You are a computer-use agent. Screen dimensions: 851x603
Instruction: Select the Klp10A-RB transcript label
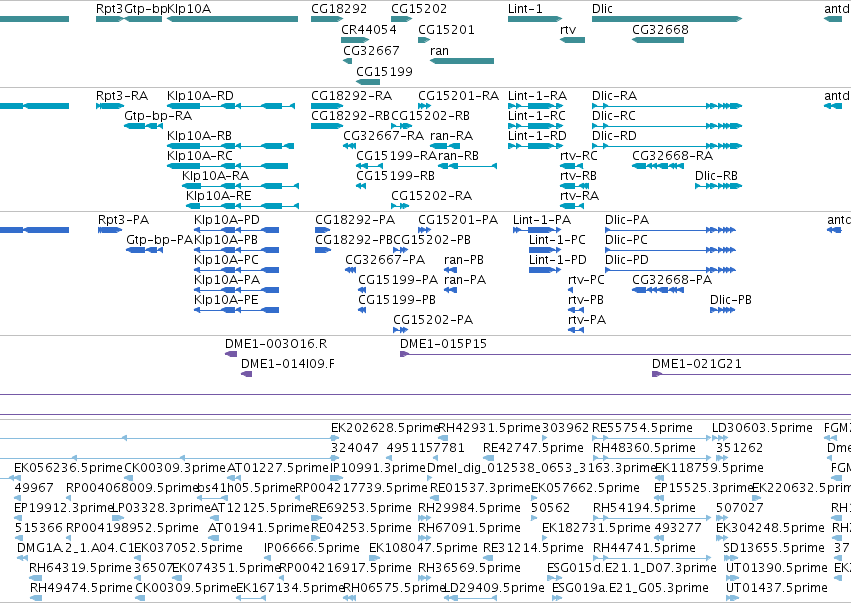[x=199, y=136]
